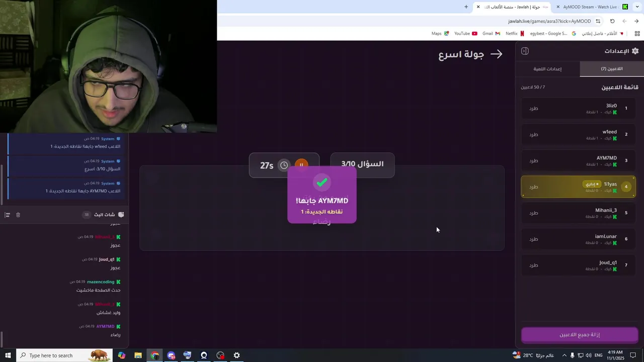Switch to the اللاعبين (7) tab
This screenshot has width=644, height=362.
point(612,68)
